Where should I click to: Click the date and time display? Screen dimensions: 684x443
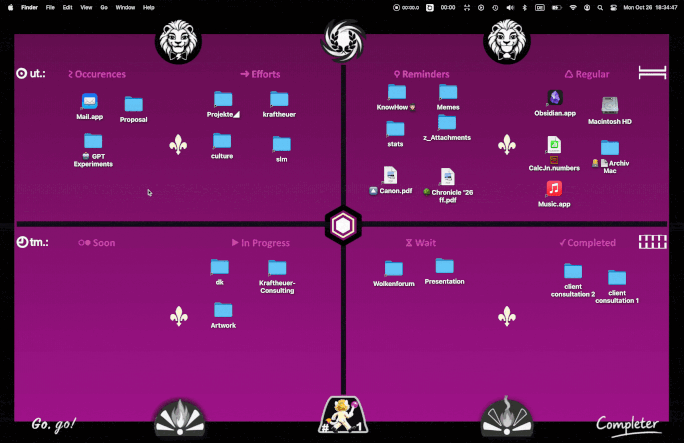(650, 7)
